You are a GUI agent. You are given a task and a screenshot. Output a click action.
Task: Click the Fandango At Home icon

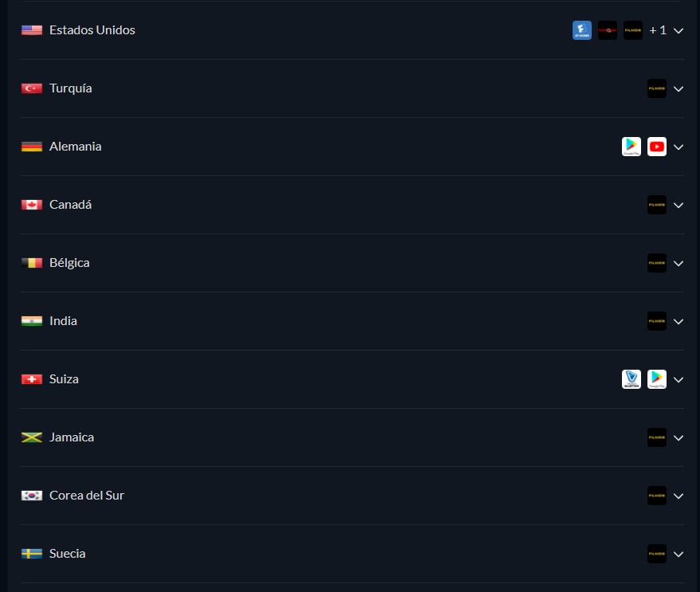(x=582, y=30)
